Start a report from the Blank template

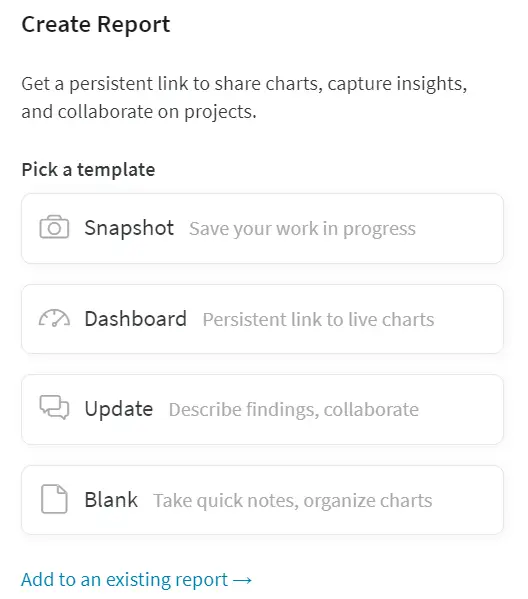tap(262, 500)
